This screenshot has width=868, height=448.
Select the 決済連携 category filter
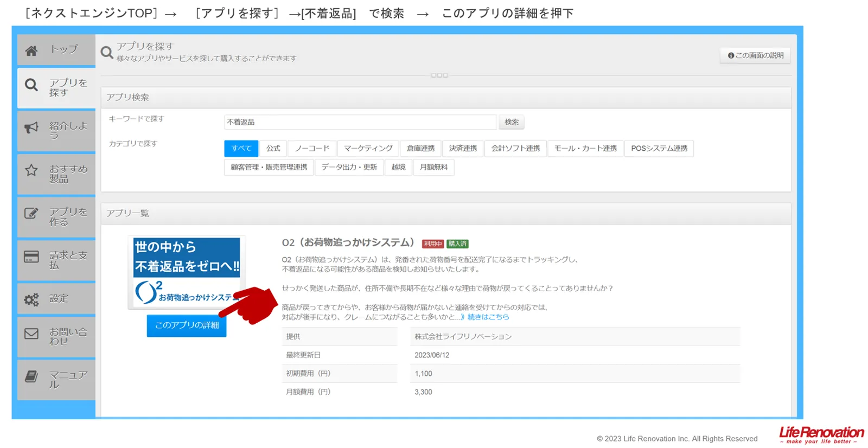coord(463,148)
